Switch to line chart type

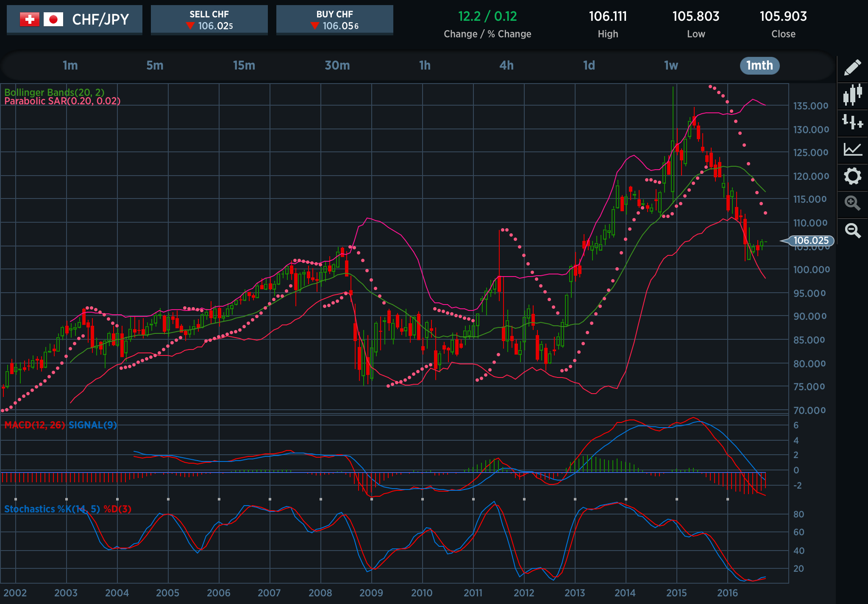click(x=852, y=149)
